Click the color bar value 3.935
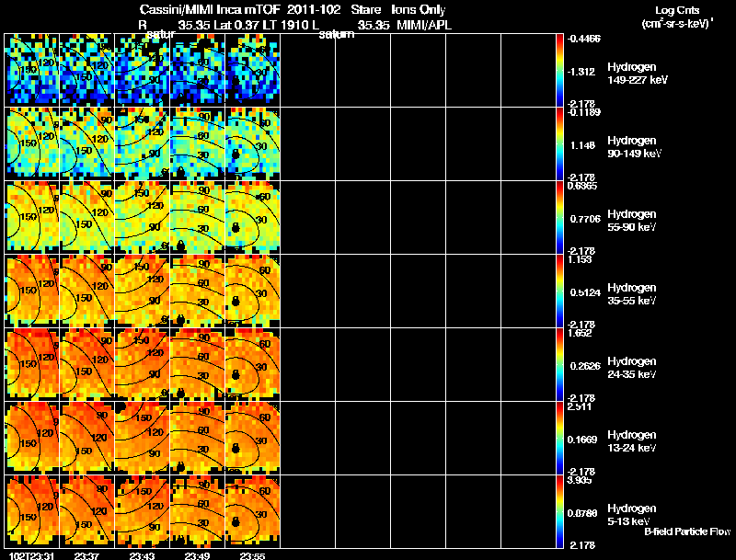 point(580,481)
